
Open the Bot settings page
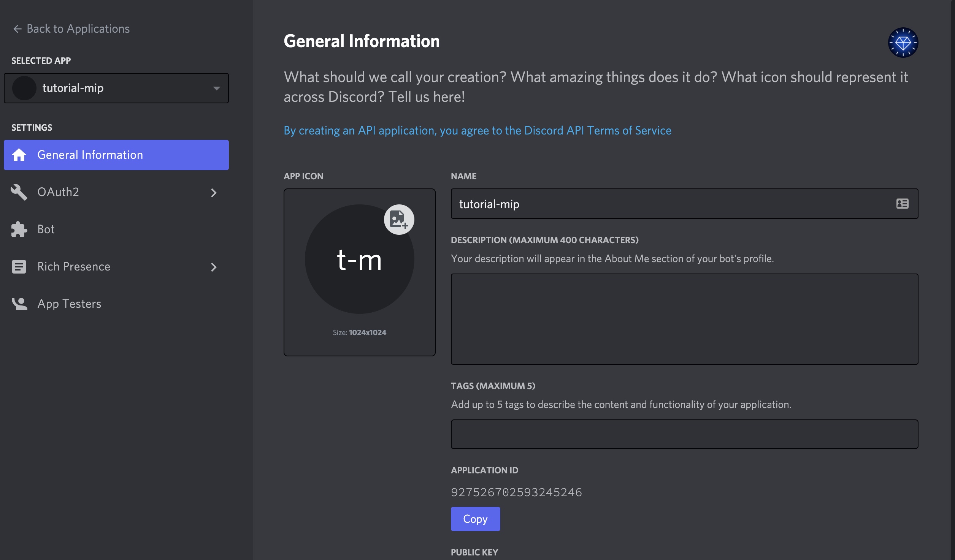(116, 229)
